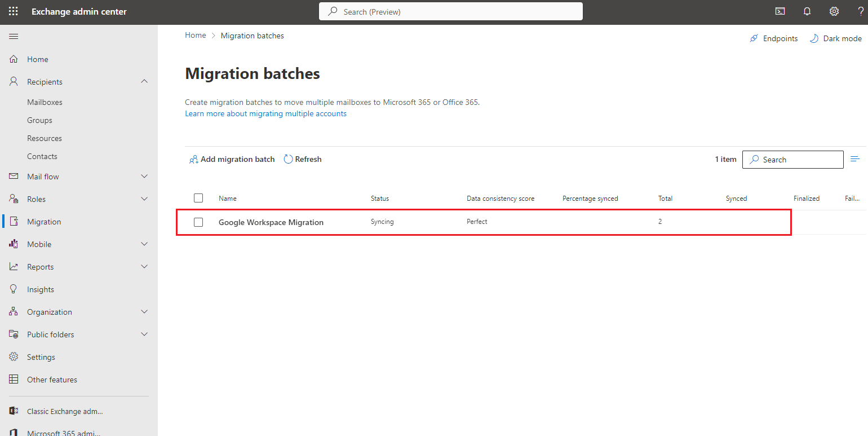Toggle Dark mode
This screenshot has width=868, height=436.
[x=835, y=38]
